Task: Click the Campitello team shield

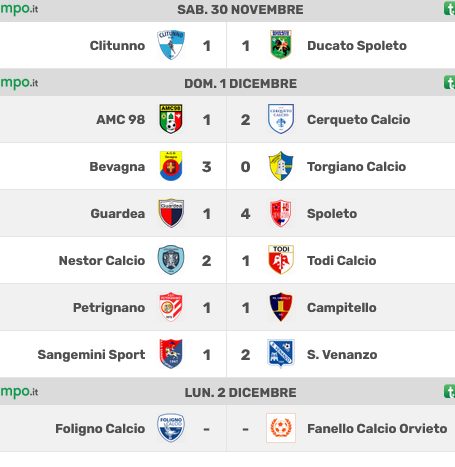Action: tap(281, 307)
